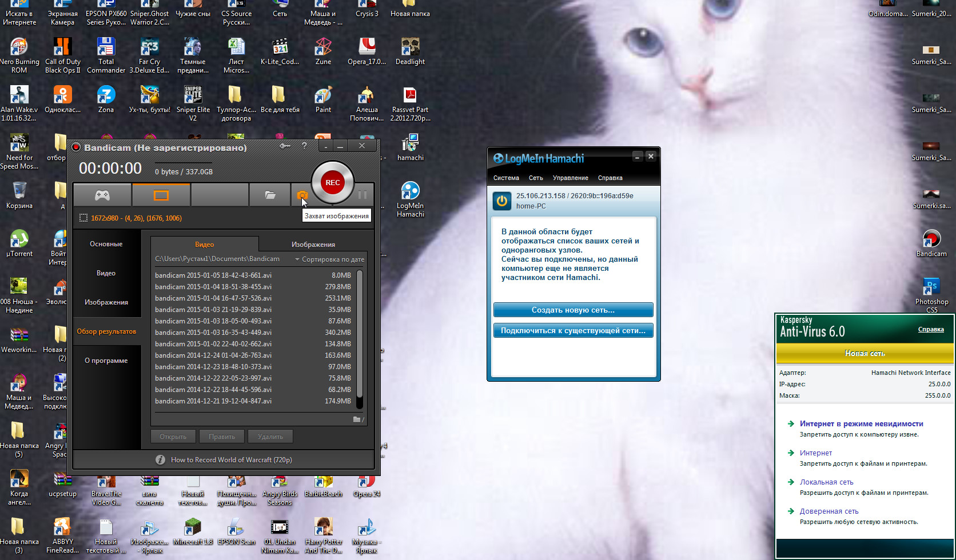956x560 pixels.
Task: Open the Zona desktop shortcut
Action: (x=106, y=99)
